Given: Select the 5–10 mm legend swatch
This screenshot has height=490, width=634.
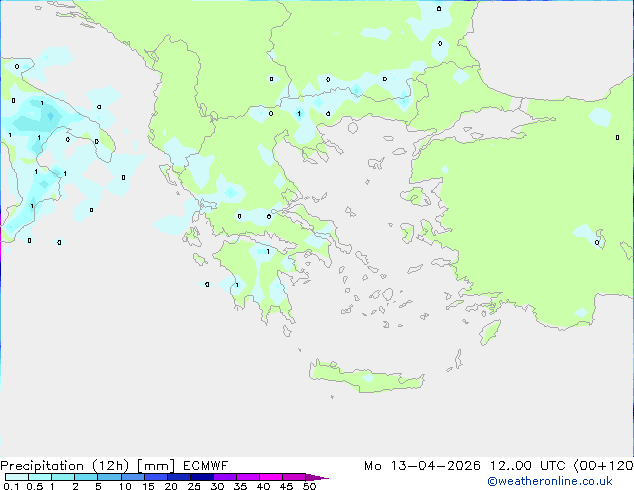Looking at the screenshot, I should pyautogui.click(x=109, y=477).
